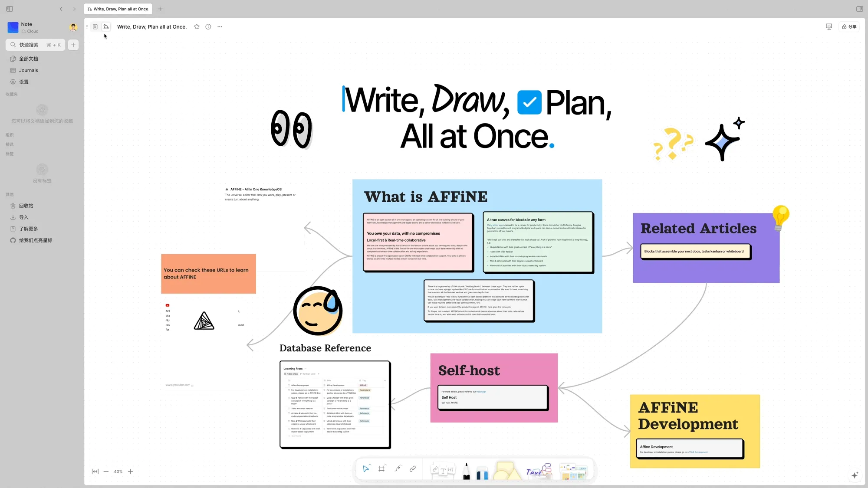Toggle the left sidebar panel icon
This screenshot has width=868, height=488.
[x=10, y=9]
